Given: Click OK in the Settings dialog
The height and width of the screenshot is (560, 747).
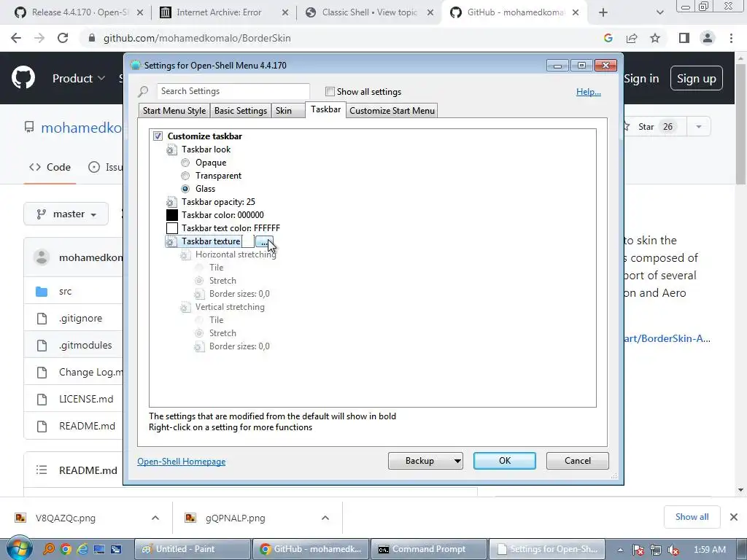Looking at the screenshot, I should click(505, 461).
